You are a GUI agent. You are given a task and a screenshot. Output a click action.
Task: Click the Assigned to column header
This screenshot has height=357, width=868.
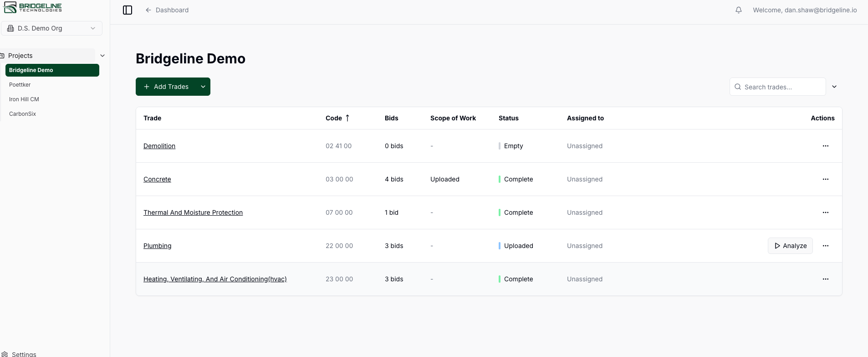point(585,118)
